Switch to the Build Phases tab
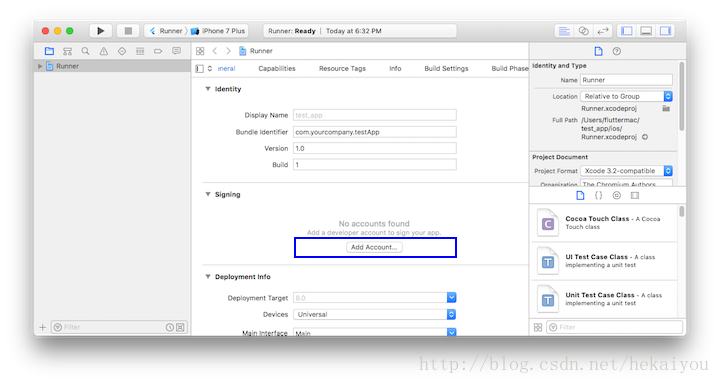Viewport: 720px width, 384px height. [x=510, y=68]
